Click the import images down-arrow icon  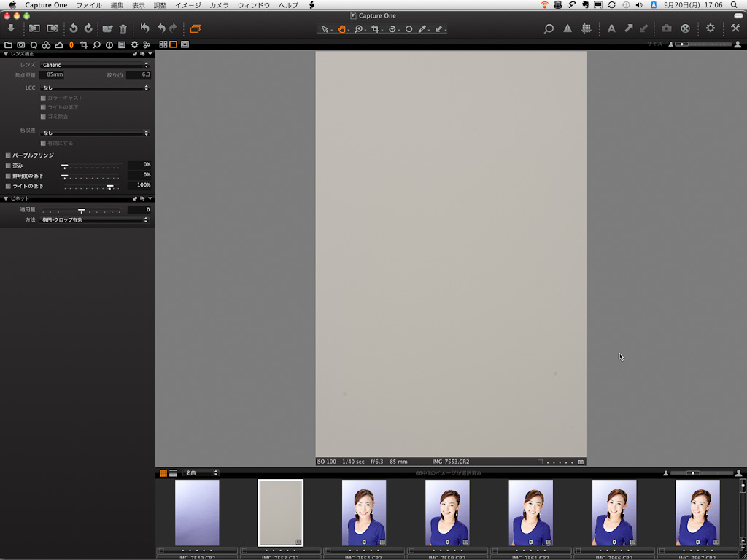(11, 28)
